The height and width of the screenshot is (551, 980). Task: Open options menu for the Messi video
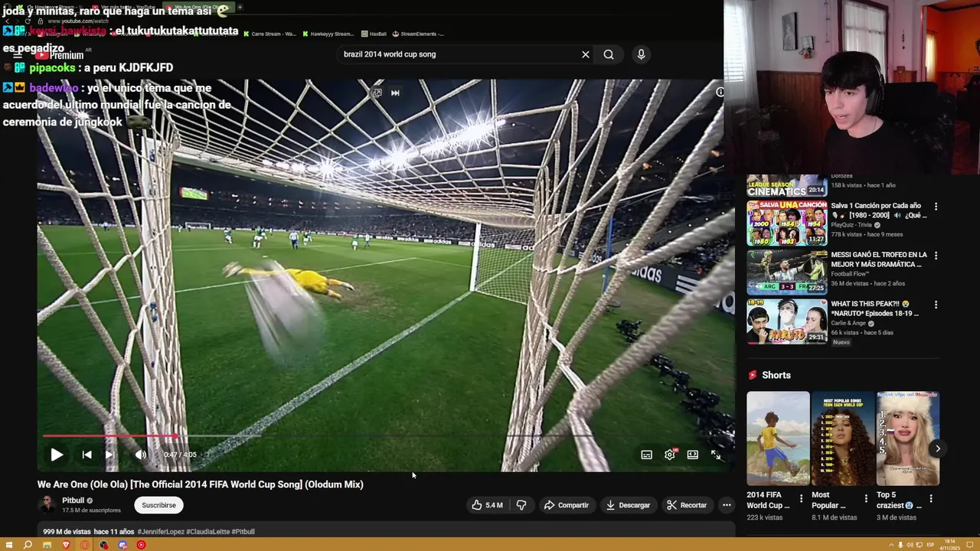click(936, 256)
